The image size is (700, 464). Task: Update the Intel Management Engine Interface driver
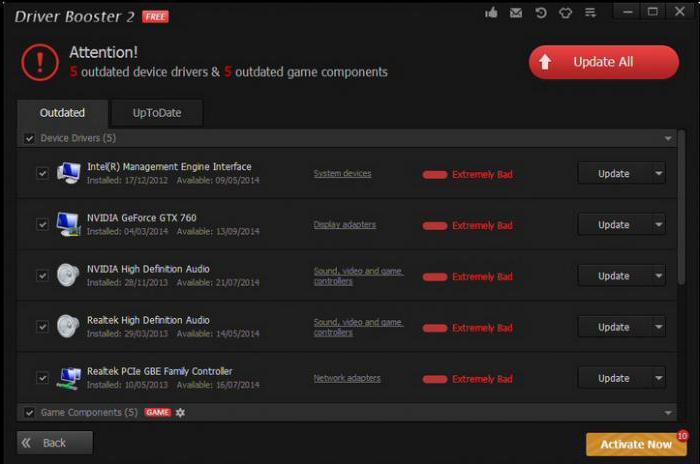(x=614, y=173)
